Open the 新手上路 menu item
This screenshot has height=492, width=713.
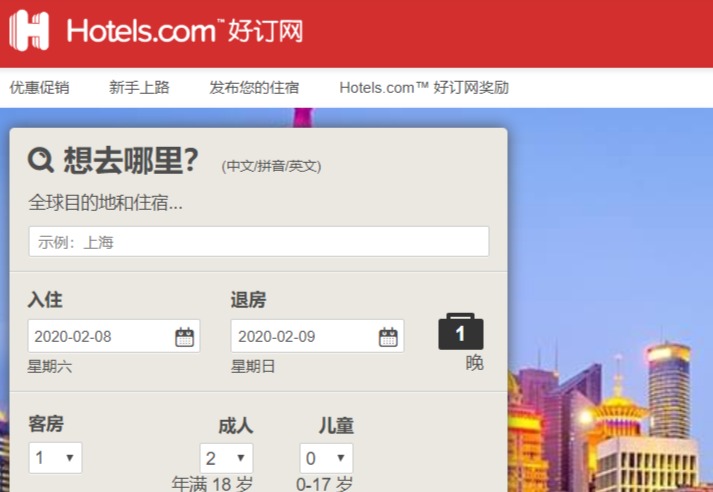pyautogui.click(x=139, y=87)
